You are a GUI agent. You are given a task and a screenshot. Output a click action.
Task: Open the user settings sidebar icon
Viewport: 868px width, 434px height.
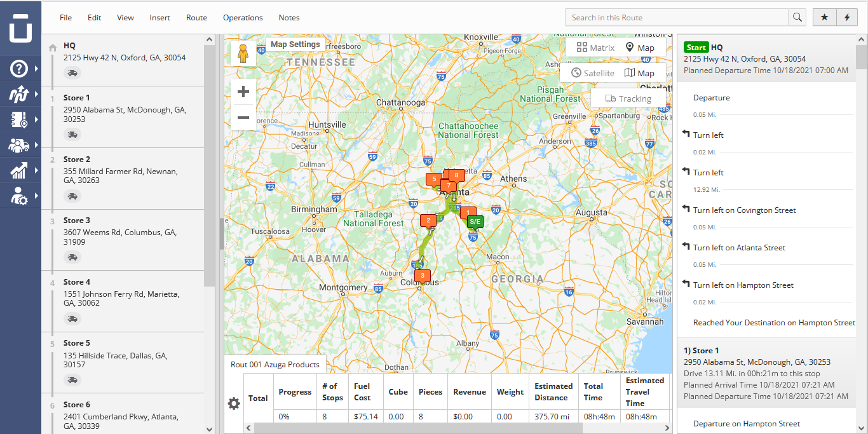coord(18,196)
